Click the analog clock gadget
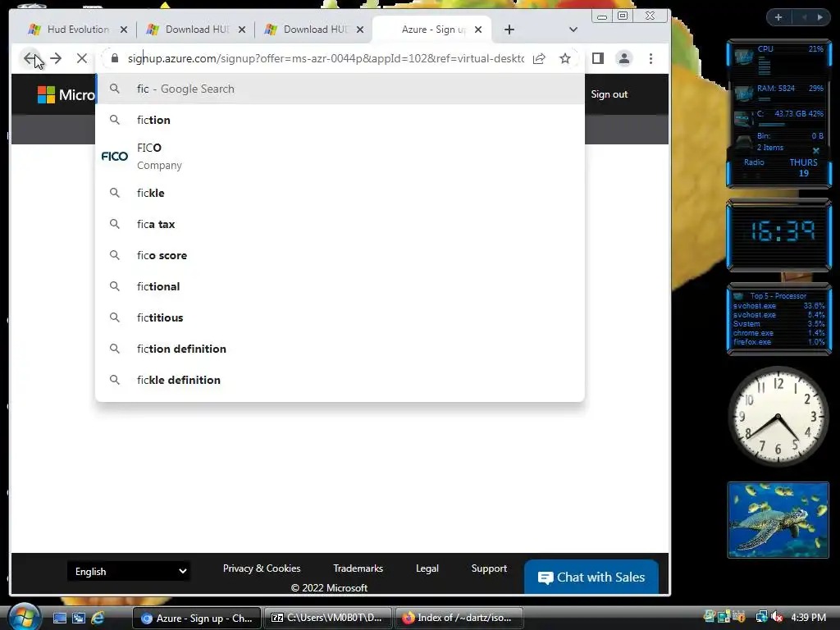Viewport: 840px width, 630px height. pos(778,417)
